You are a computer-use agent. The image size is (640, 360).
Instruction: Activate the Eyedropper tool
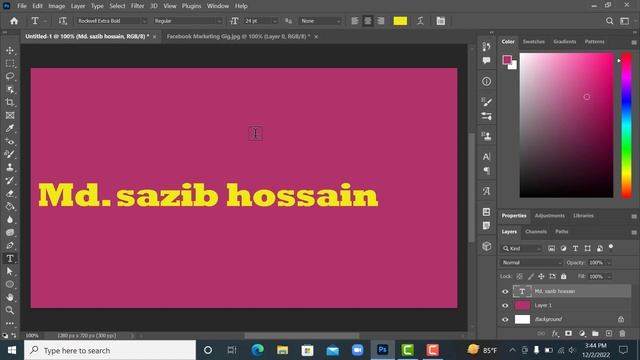pos(10,129)
